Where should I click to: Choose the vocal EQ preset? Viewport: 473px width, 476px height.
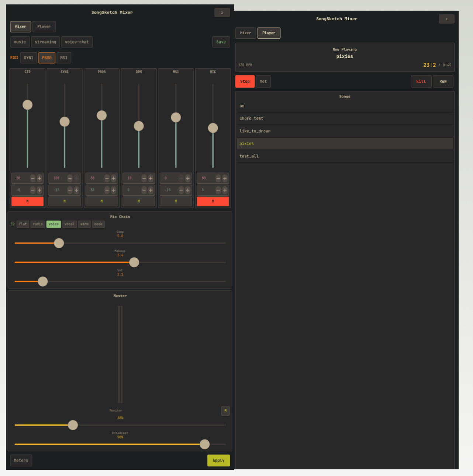[x=69, y=224]
